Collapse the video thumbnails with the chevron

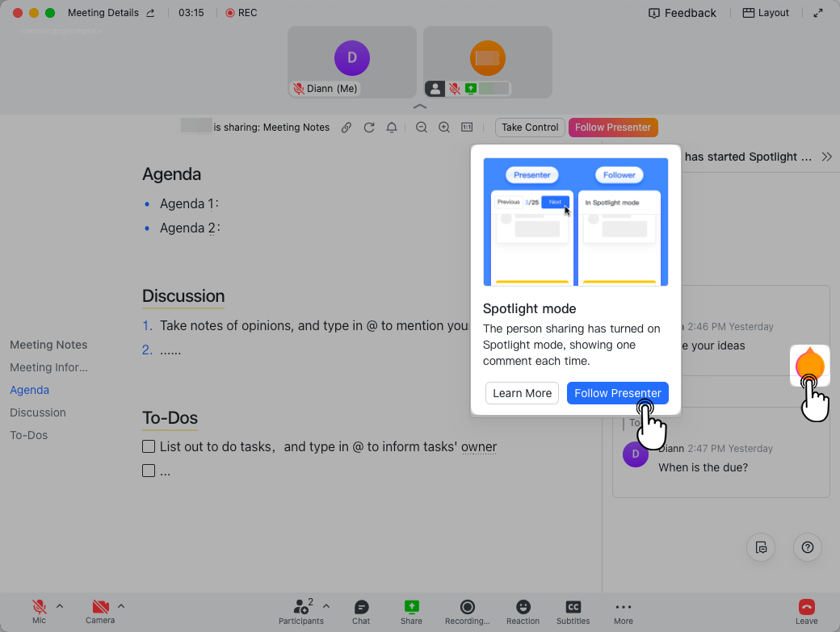point(420,106)
